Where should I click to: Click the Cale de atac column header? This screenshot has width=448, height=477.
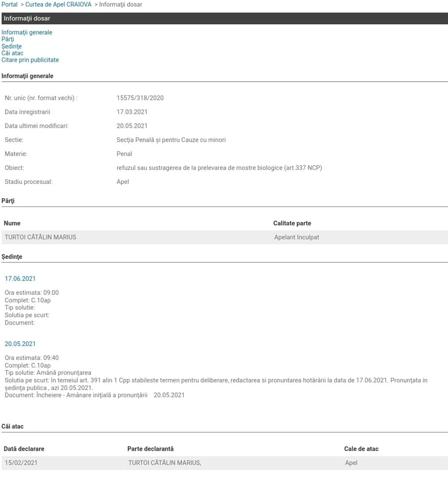[361, 449]
